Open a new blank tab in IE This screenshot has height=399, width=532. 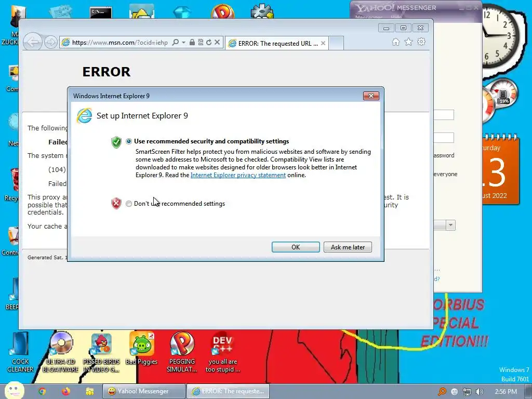coord(336,44)
